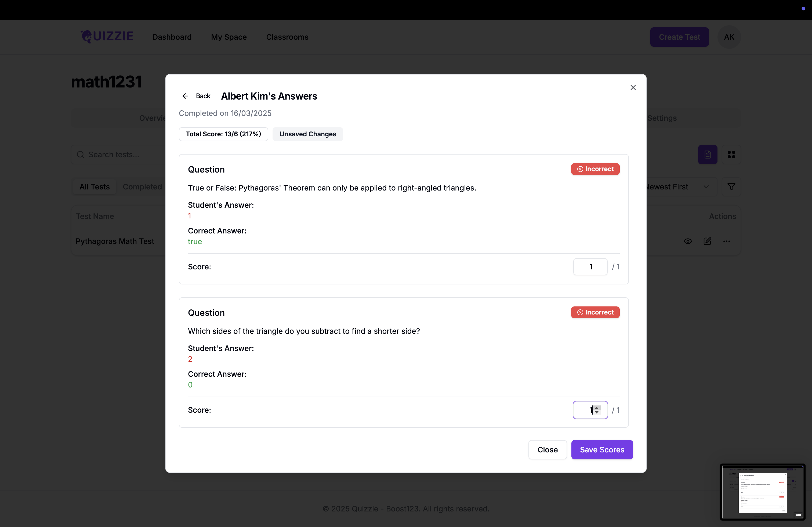View Pythagoras Math Test eye icon
This screenshot has width=812, height=527.
tap(688, 241)
